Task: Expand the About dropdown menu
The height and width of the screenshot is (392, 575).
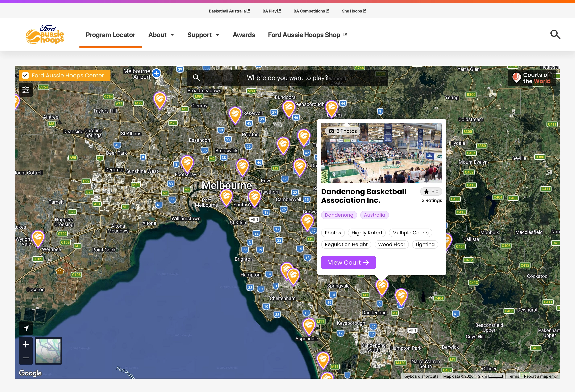Action: [x=161, y=35]
